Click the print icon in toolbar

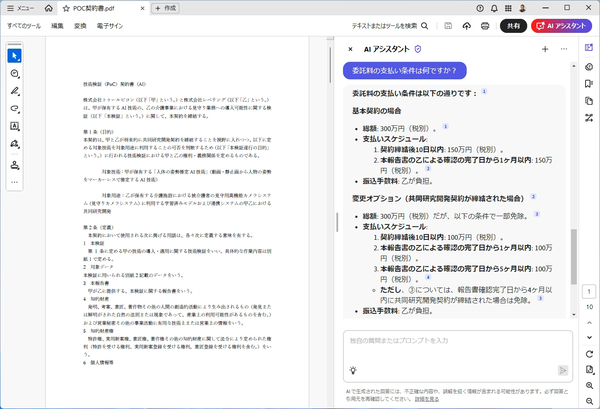point(485,25)
